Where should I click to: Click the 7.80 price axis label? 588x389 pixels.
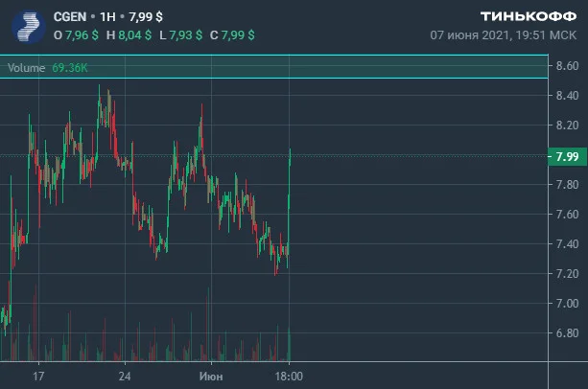tap(567, 185)
